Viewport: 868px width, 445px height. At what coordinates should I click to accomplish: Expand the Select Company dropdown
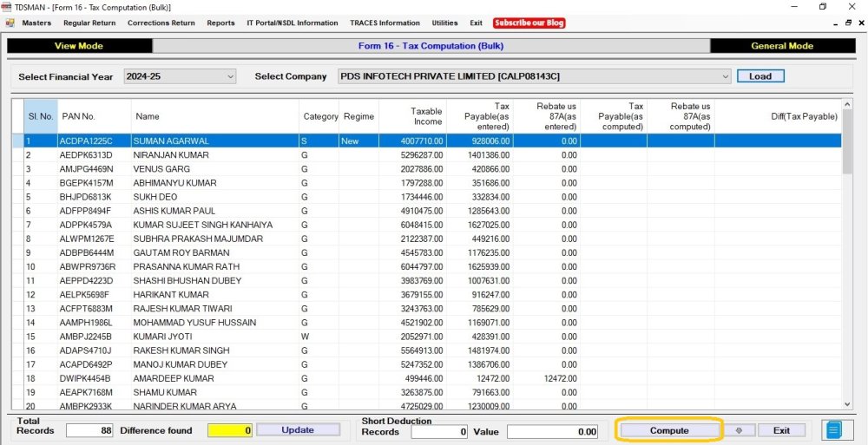(x=535, y=76)
